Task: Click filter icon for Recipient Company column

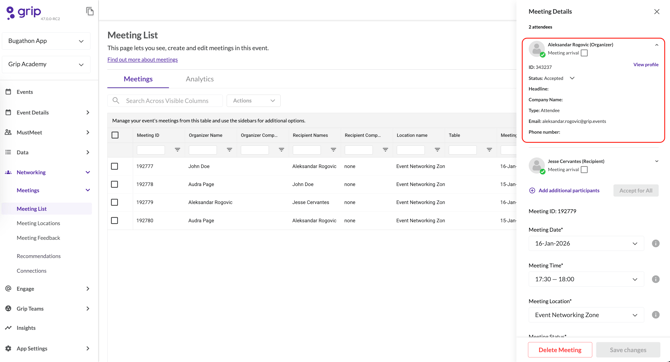Action: pyautogui.click(x=385, y=150)
